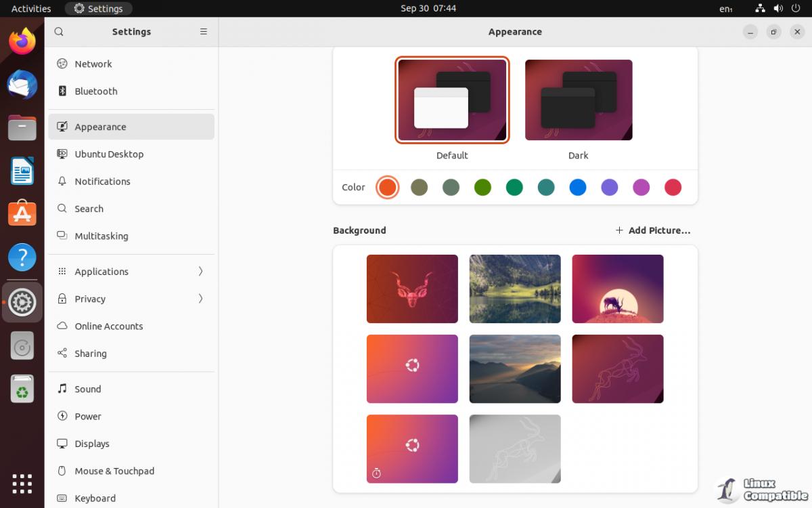The height and width of the screenshot is (508, 812).
Task: Open the Trash from the dock
Action: 22,389
